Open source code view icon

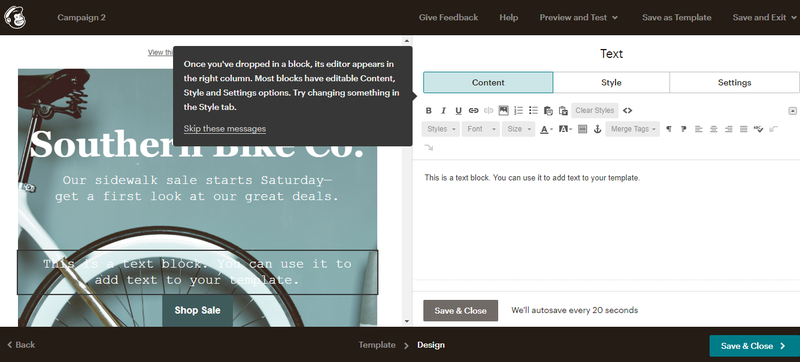pyautogui.click(x=628, y=111)
